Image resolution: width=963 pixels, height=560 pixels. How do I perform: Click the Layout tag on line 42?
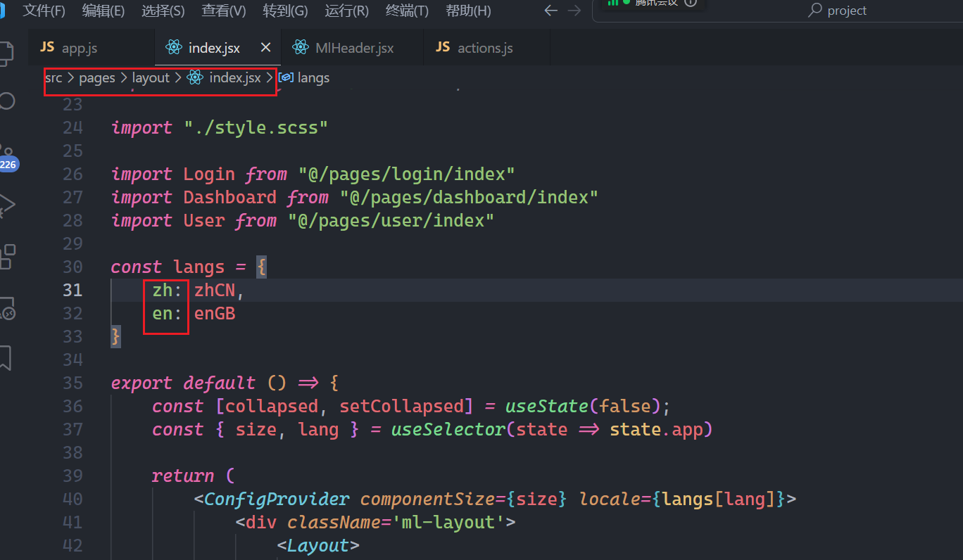(x=317, y=546)
